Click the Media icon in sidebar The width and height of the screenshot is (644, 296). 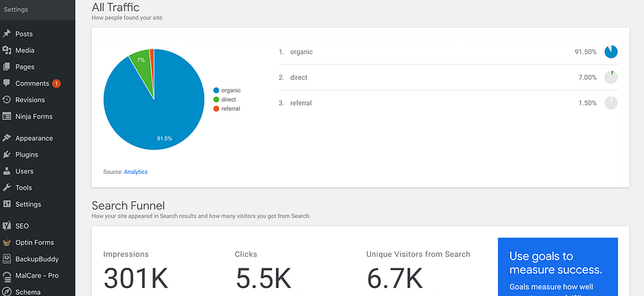click(x=7, y=50)
